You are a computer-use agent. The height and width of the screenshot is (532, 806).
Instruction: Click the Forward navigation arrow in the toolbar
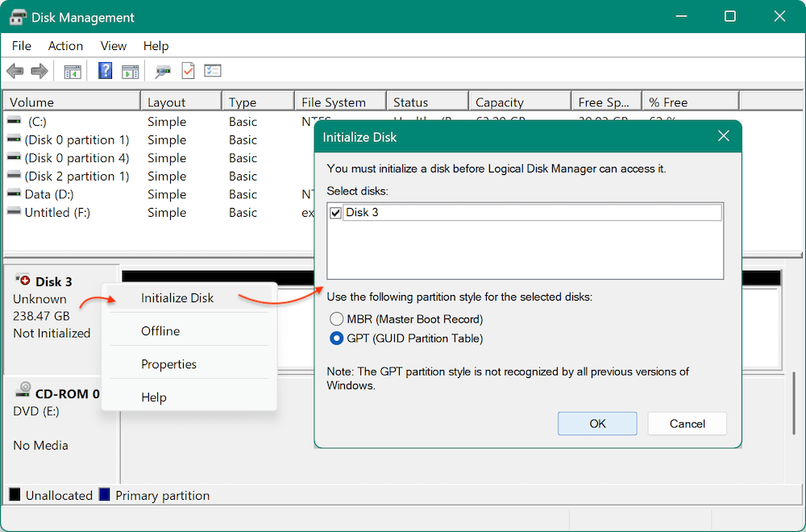tap(39, 71)
